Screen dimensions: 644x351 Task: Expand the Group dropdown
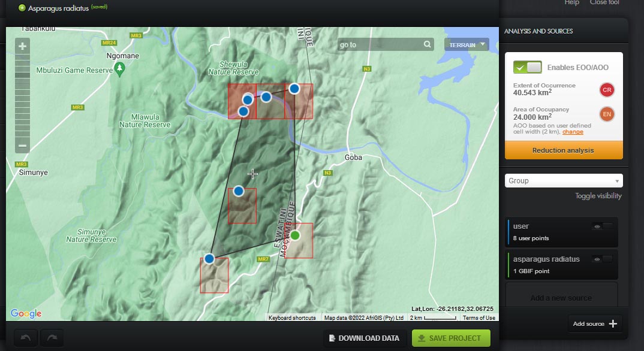563,181
